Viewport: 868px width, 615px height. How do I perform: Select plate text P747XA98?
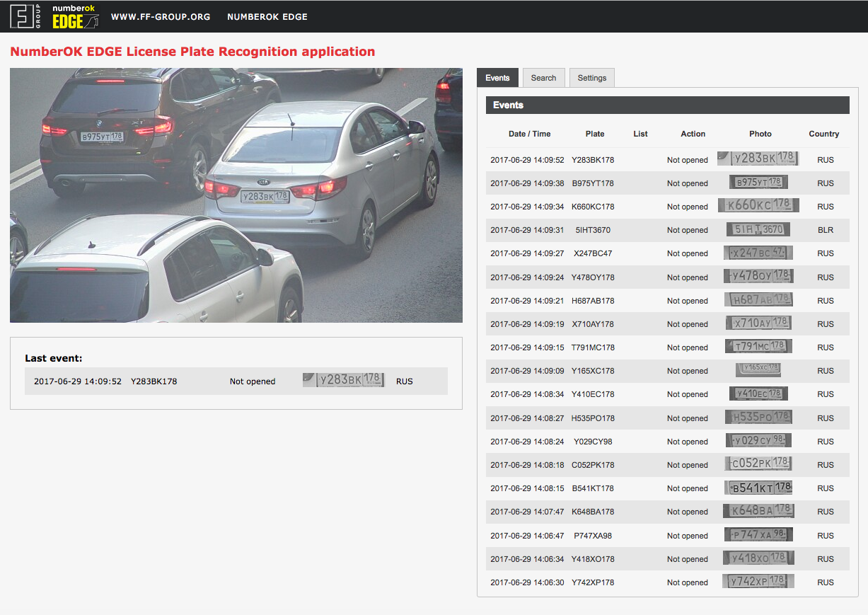click(593, 536)
